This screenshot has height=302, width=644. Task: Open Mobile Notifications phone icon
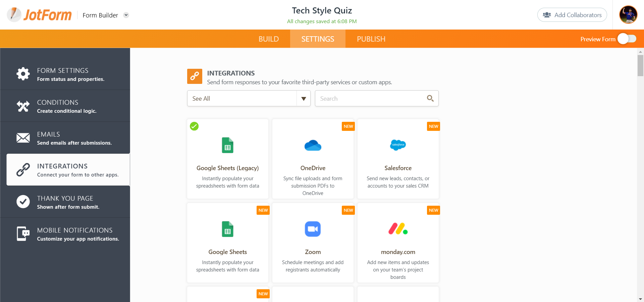tap(23, 234)
